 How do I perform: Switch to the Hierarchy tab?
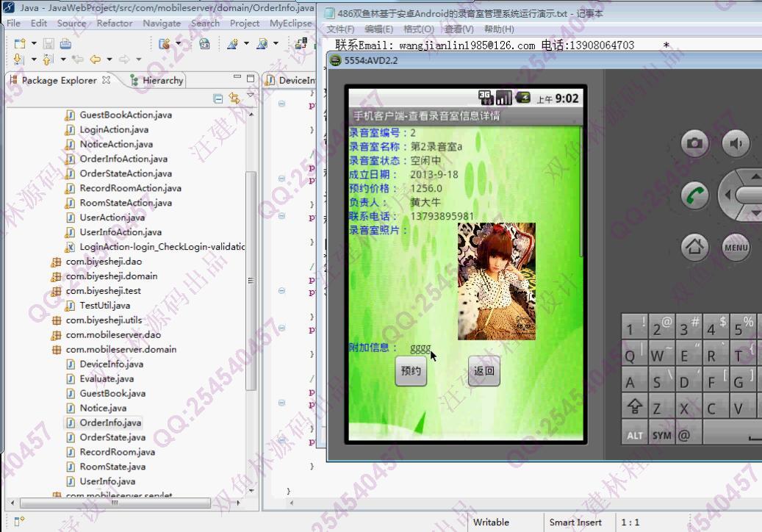pos(157,80)
